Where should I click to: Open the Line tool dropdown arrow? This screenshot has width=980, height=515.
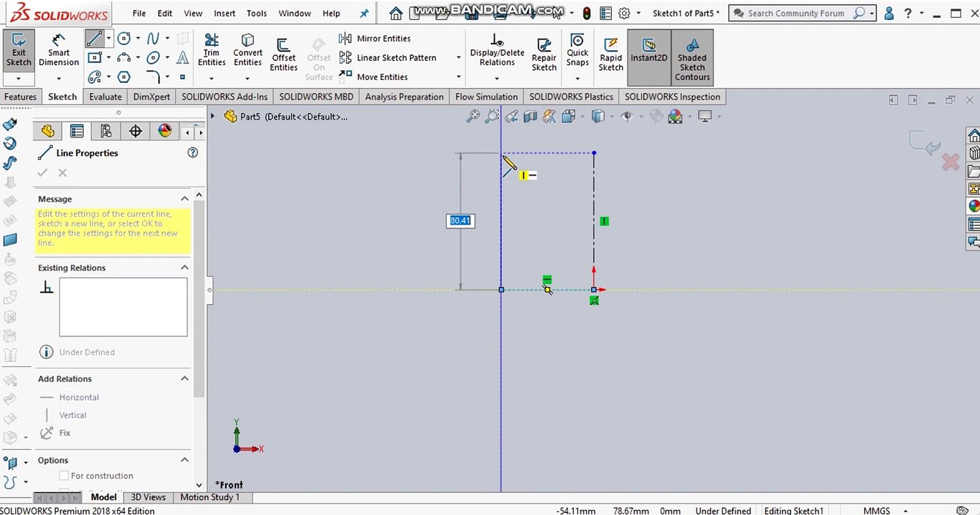click(x=109, y=39)
